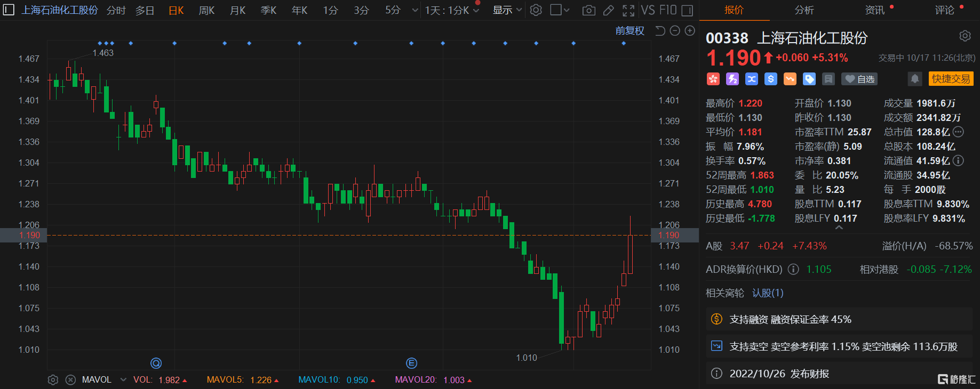Click the Q quarterly report marker

pyautogui.click(x=156, y=363)
